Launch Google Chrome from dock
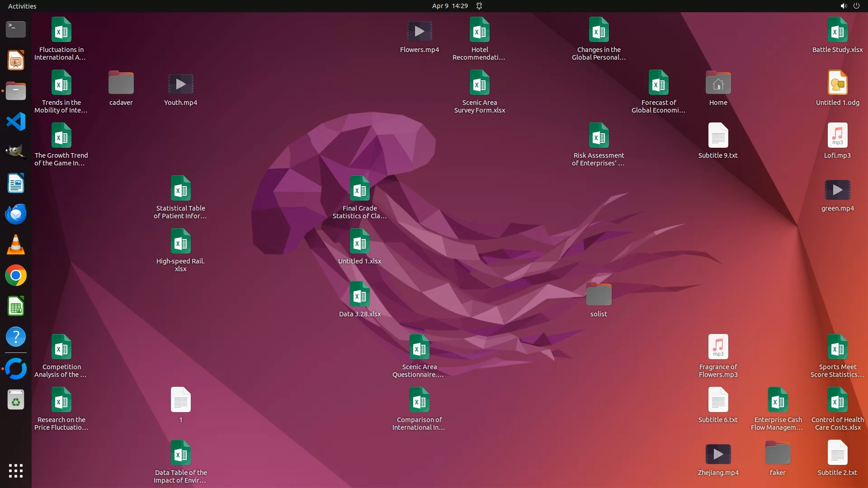 point(16,276)
